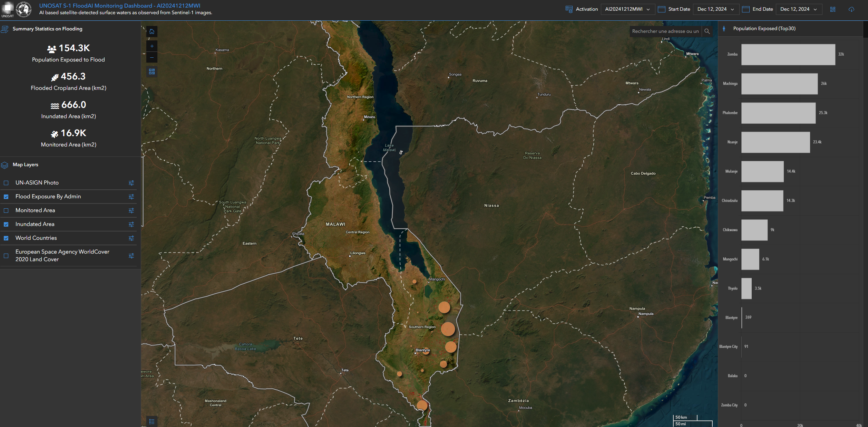Enable the Monitored Area layer checkbox
This screenshot has height=427, width=868.
[6, 210]
